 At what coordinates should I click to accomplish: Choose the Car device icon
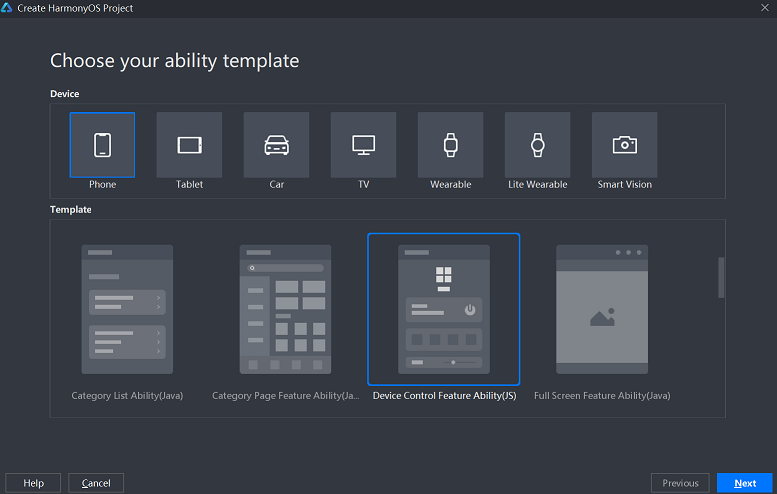coord(277,145)
